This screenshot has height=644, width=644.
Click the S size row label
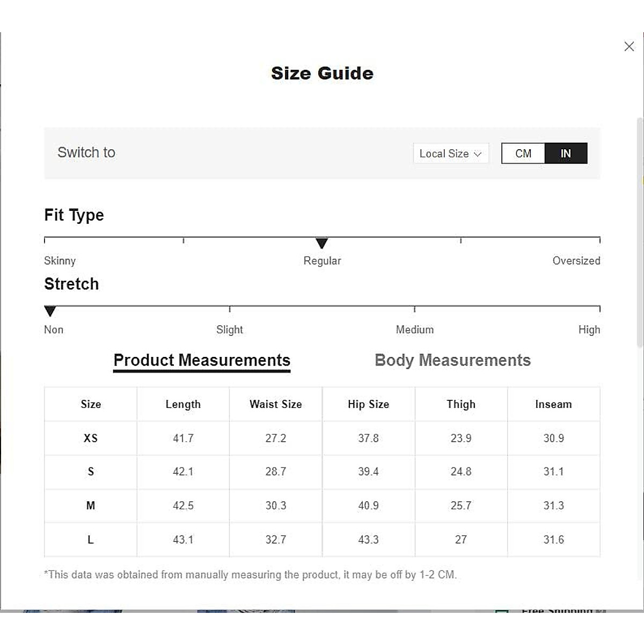[x=91, y=472]
